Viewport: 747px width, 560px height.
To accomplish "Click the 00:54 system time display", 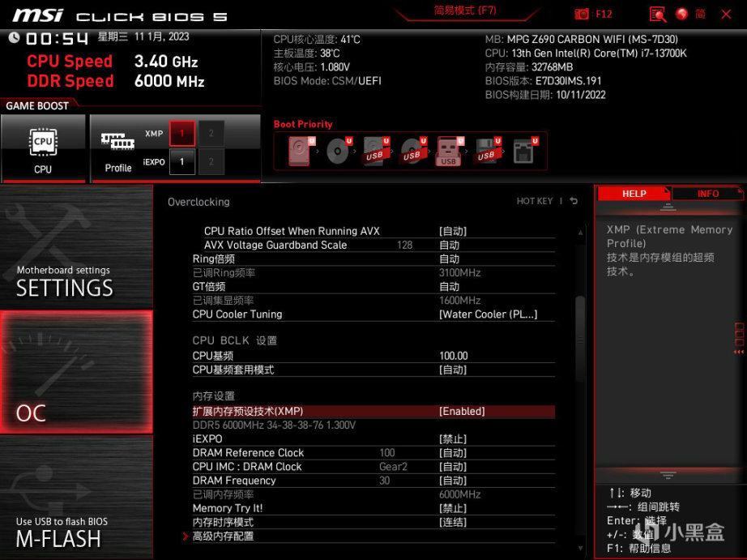I will click(57, 38).
